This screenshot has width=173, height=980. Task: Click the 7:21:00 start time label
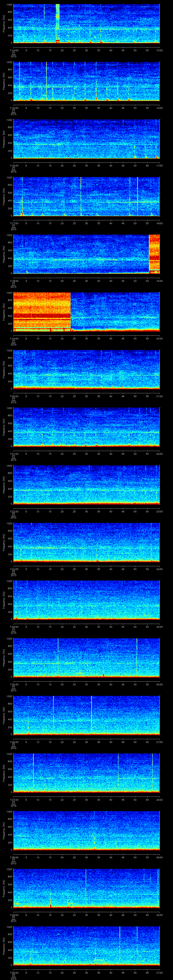pos(13,454)
